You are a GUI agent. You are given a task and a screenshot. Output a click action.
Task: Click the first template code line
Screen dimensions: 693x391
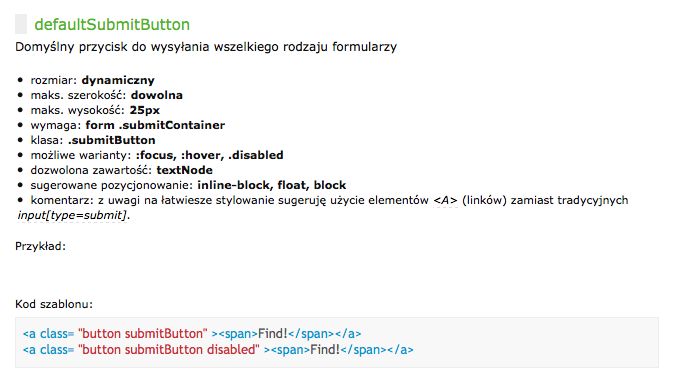click(192, 334)
